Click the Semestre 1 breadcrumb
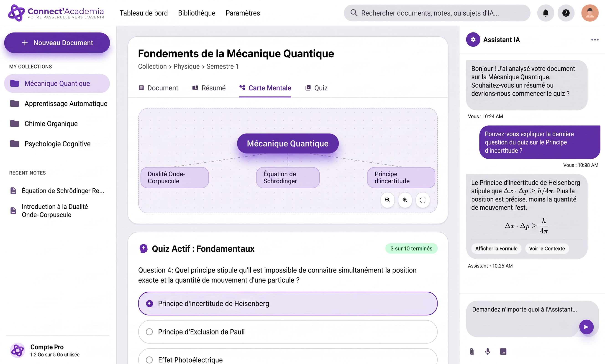 click(223, 66)
